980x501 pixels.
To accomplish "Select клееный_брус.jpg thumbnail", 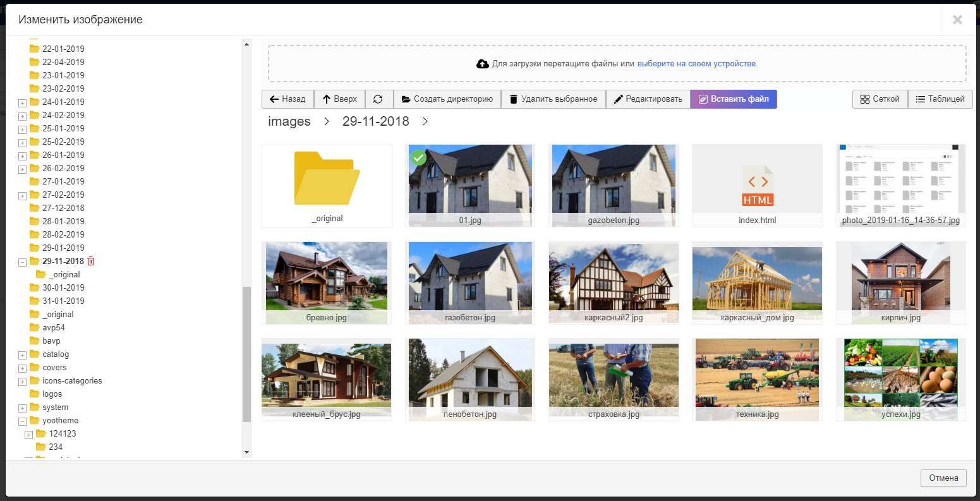I will pos(327,379).
